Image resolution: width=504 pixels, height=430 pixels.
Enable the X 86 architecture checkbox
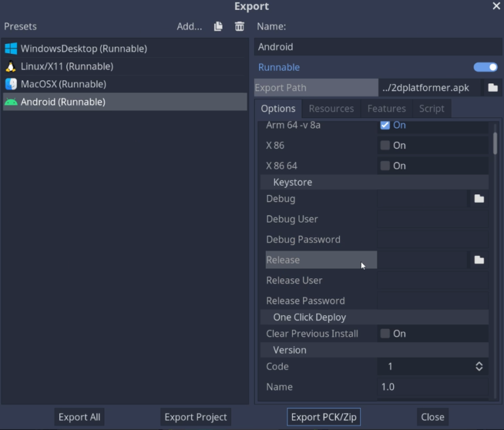coord(385,145)
